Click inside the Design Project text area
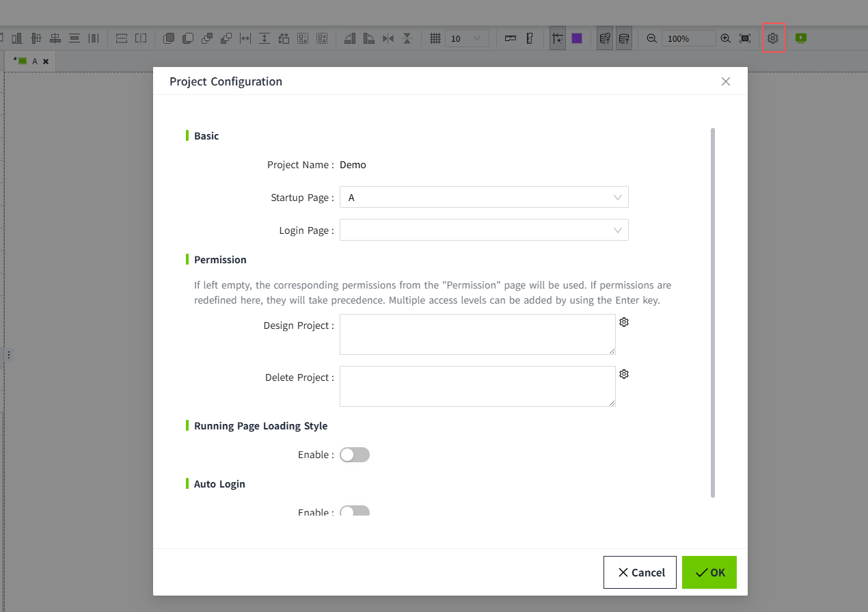This screenshot has width=868, height=612. click(477, 334)
